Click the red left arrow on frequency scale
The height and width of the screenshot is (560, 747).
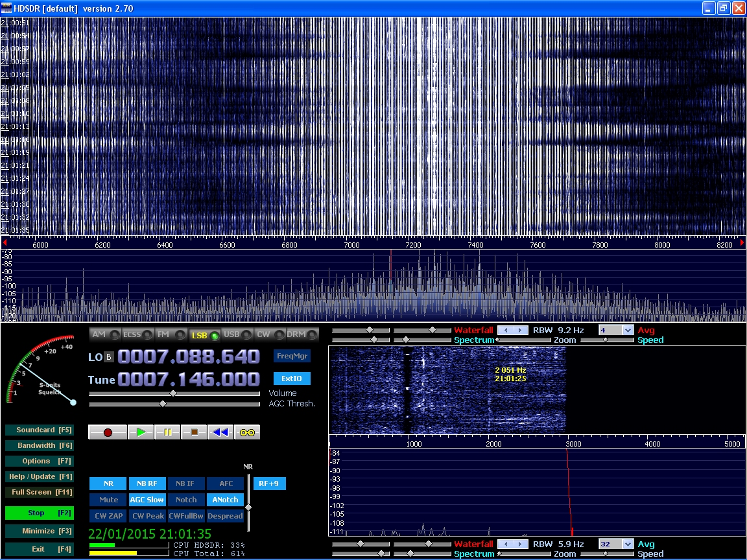click(5, 243)
